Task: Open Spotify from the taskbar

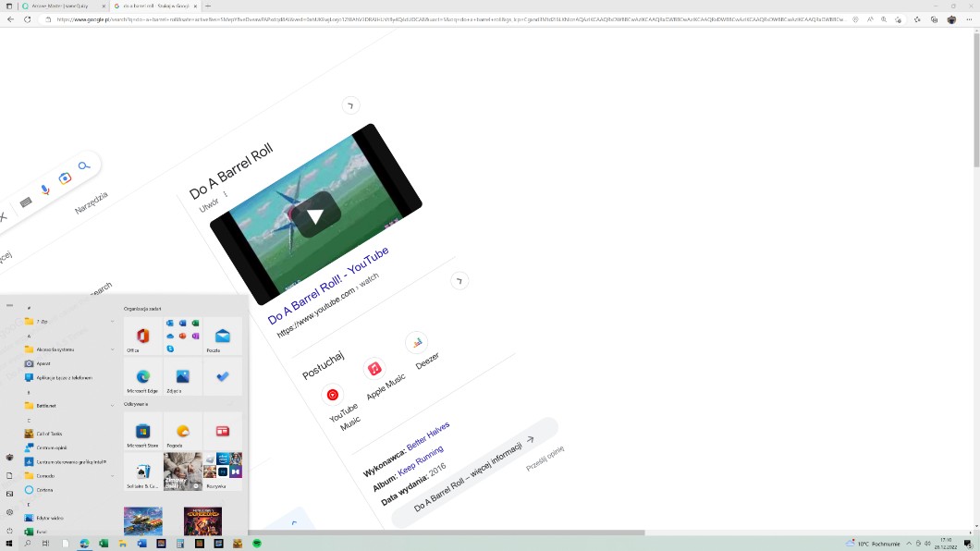Action: (257, 544)
